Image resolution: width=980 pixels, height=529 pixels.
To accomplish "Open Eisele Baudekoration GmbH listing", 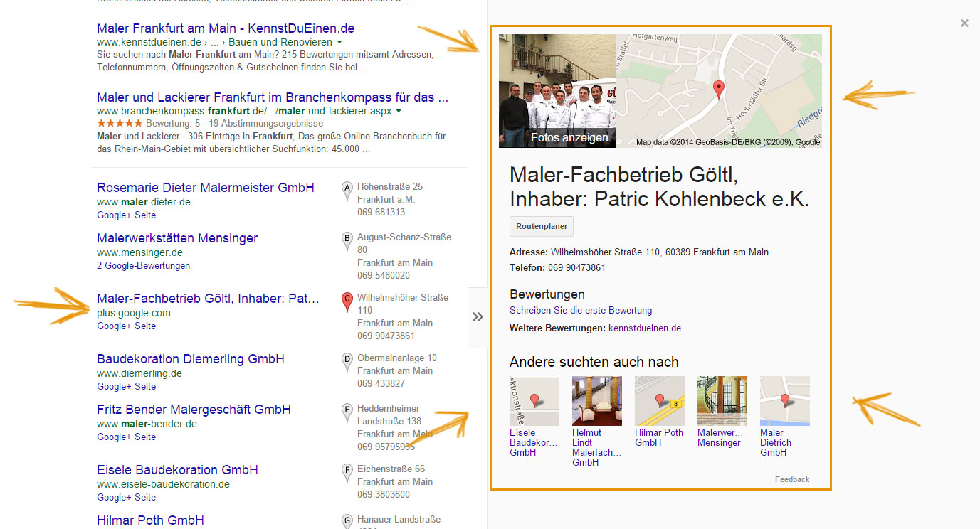I will pyautogui.click(x=177, y=470).
